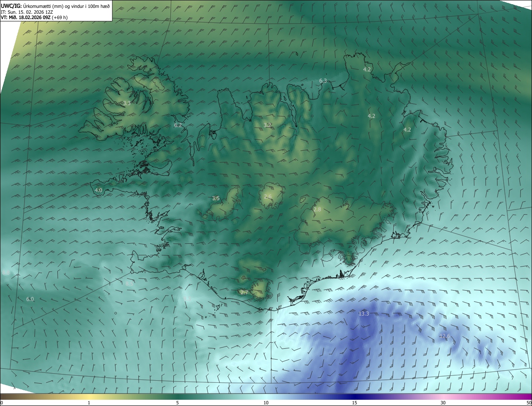Click the colorbar tick label 5

point(177,403)
